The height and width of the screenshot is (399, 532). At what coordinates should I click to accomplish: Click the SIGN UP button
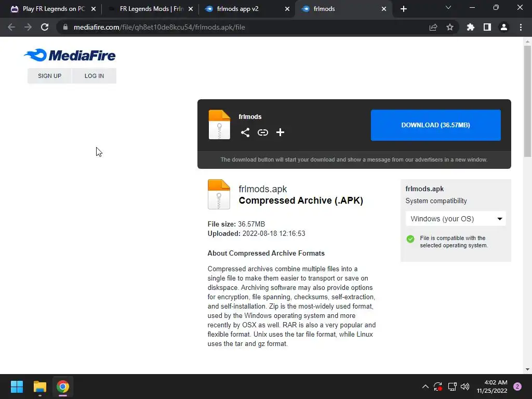[49, 76]
